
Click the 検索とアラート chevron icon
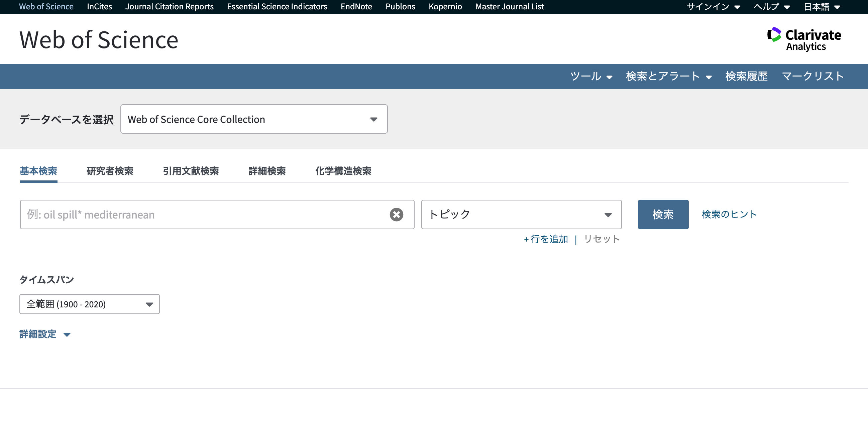[x=709, y=77]
